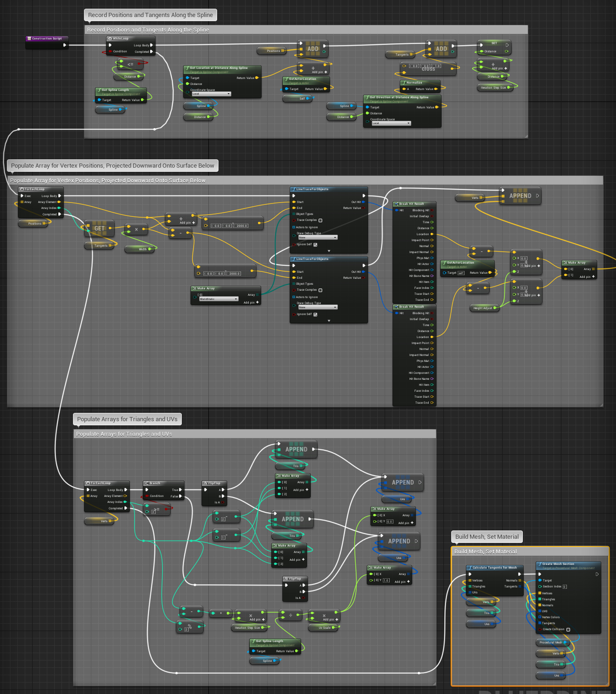Image resolution: width=616 pixels, height=694 pixels.
Task: Click the Create Mesh Section Target pin
Action: 540,580
